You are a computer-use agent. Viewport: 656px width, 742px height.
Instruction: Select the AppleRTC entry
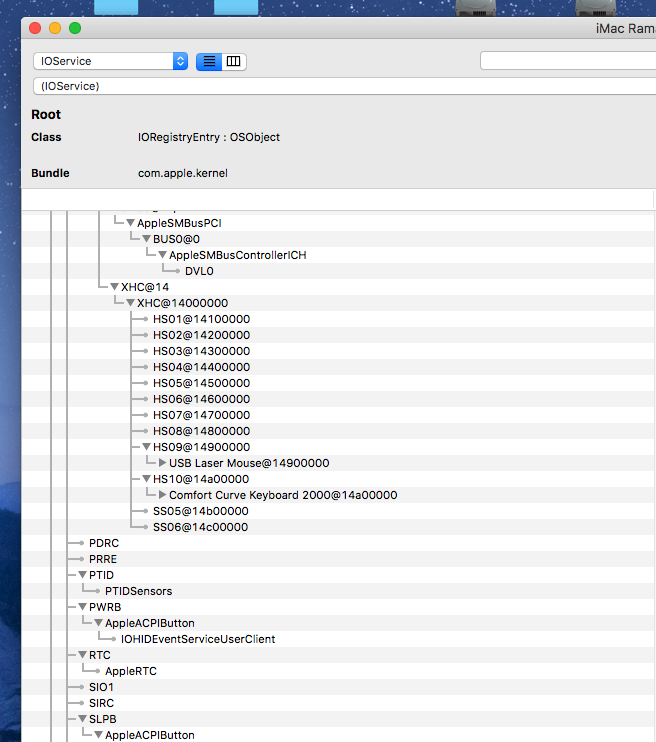click(x=131, y=671)
